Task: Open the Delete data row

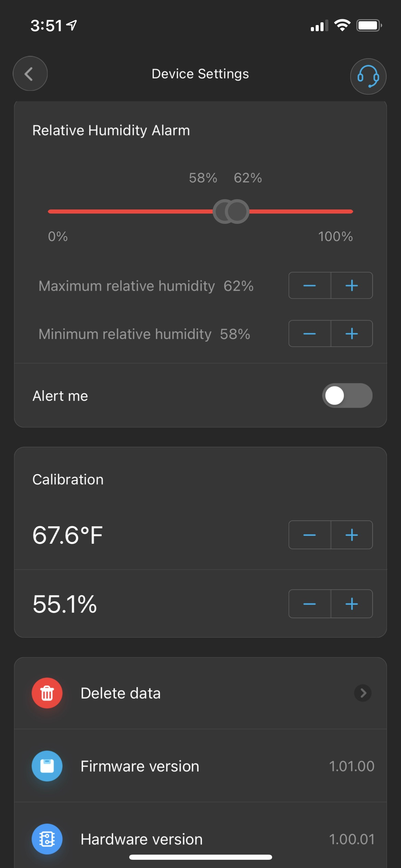Action: coord(200,693)
